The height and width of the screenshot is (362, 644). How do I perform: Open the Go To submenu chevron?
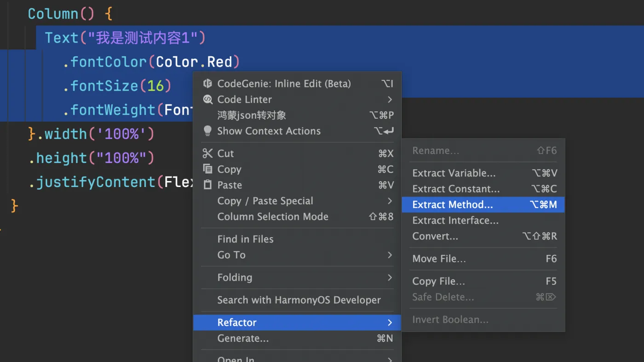pos(390,255)
